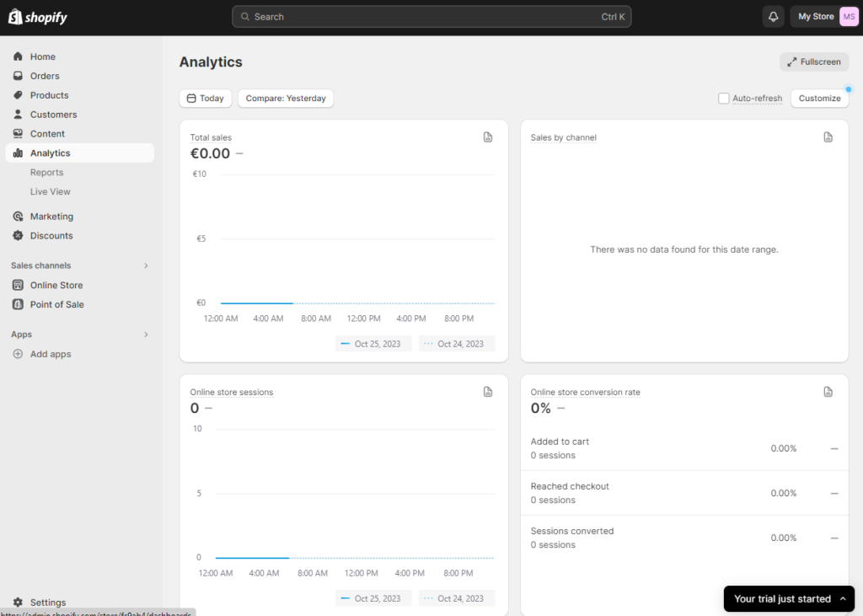Click the Customize button
Image resolution: width=863 pixels, height=616 pixels.
(819, 98)
